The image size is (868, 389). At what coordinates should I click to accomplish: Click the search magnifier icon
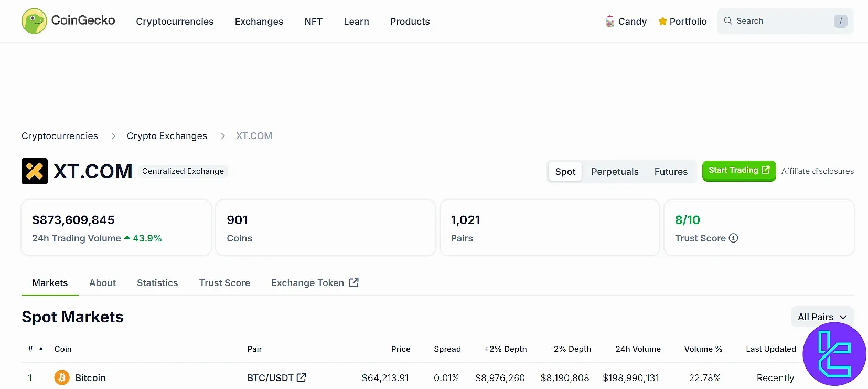click(x=728, y=21)
